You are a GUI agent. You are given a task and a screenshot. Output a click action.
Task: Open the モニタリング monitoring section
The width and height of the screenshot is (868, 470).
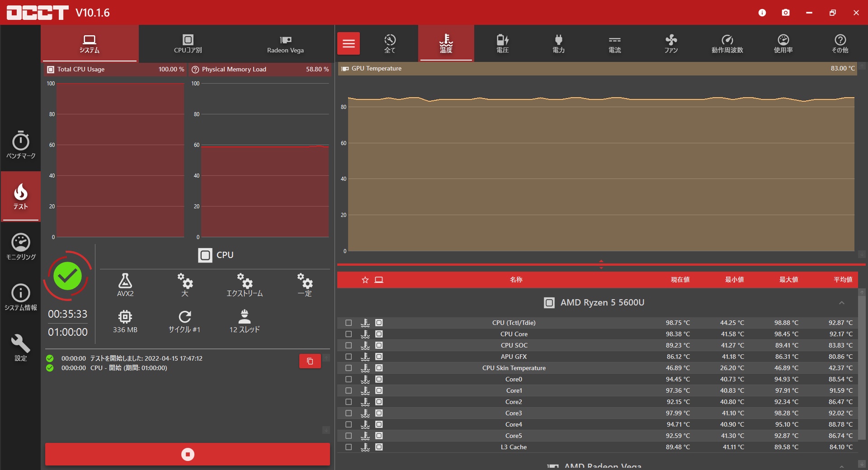(x=21, y=246)
